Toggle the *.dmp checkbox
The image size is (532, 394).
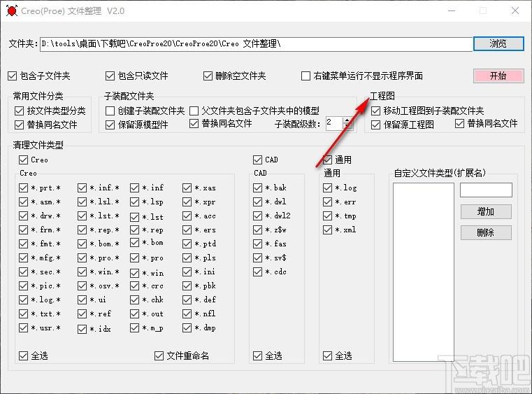click(x=187, y=328)
